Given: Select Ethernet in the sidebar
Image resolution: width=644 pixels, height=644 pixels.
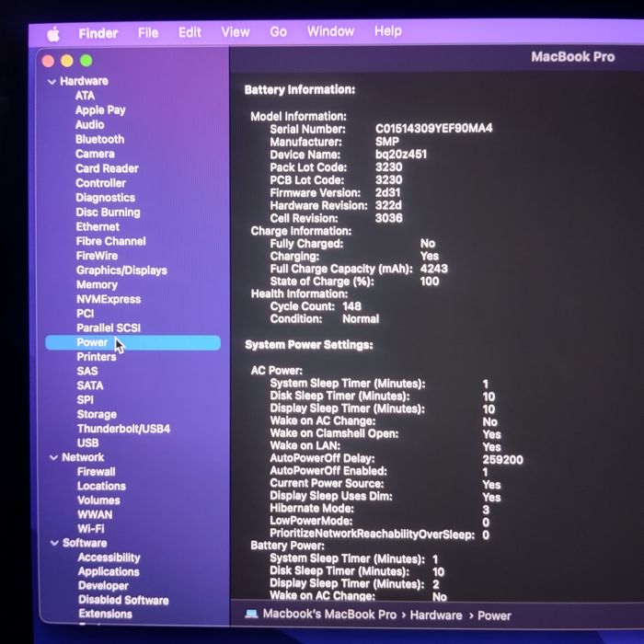Looking at the screenshot, I should (x=98, y=226).
